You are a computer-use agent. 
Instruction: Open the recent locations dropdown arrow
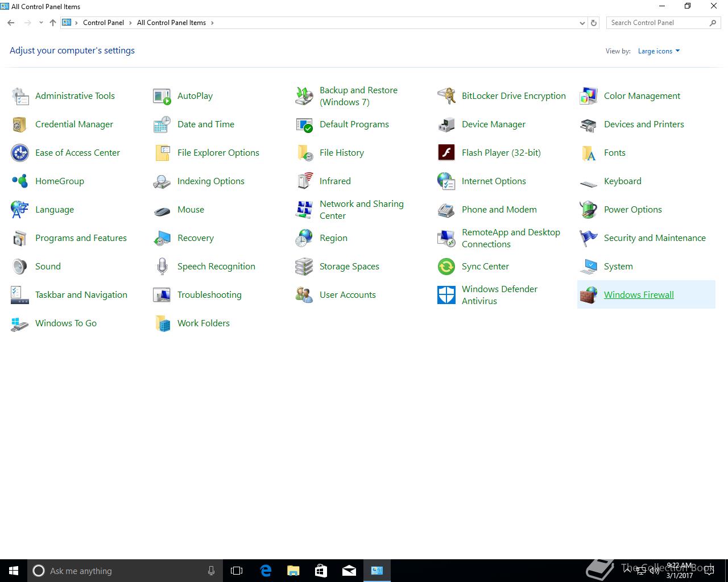point(41,23)
